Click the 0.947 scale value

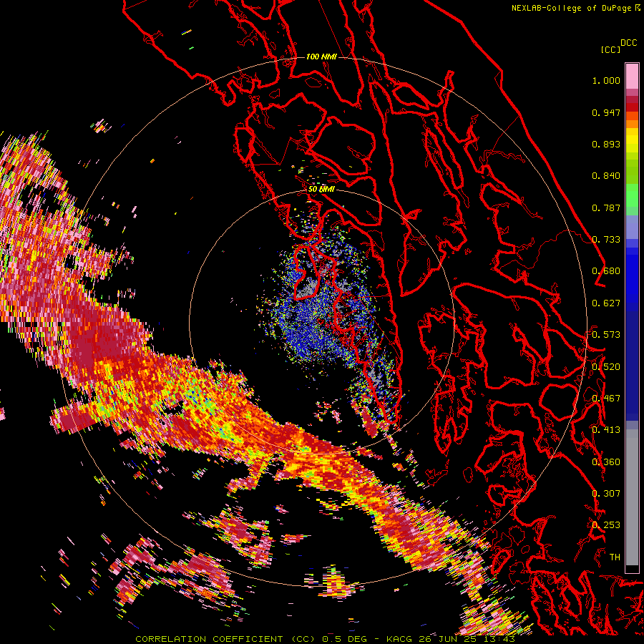[606, 112]
